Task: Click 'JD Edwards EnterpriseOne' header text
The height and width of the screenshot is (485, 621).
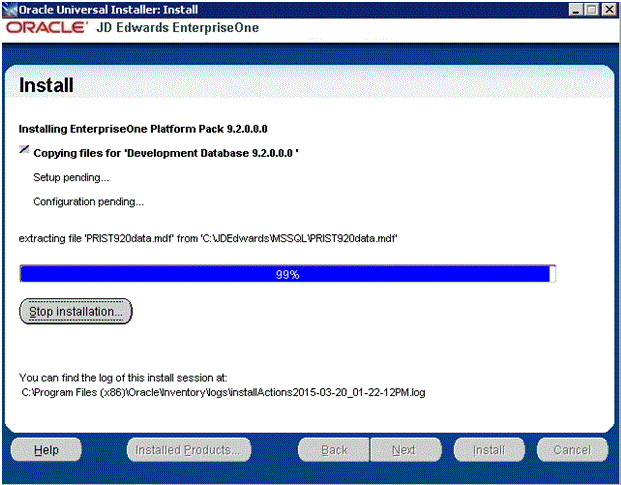Action: (177, 28)
